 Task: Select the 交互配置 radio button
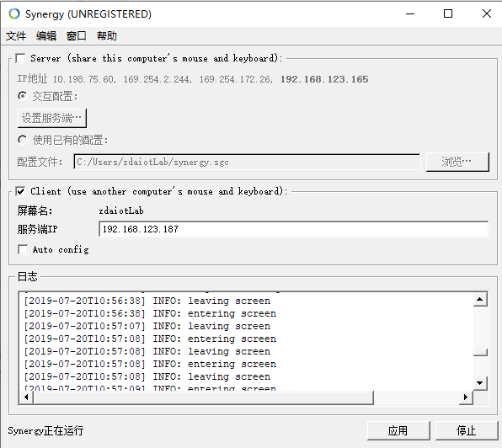[x=23, y=96]
